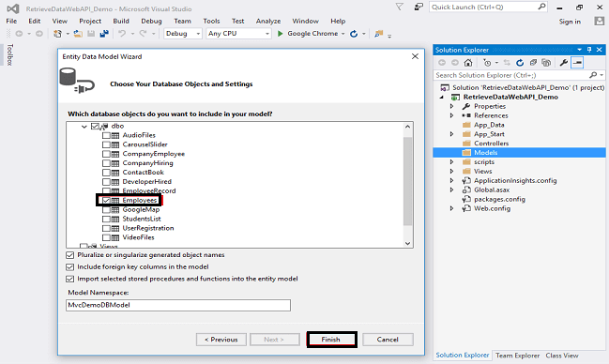Viewport: 609px width, 364px height.
Task: Switch to Class View tab
Action: (562, 356)
